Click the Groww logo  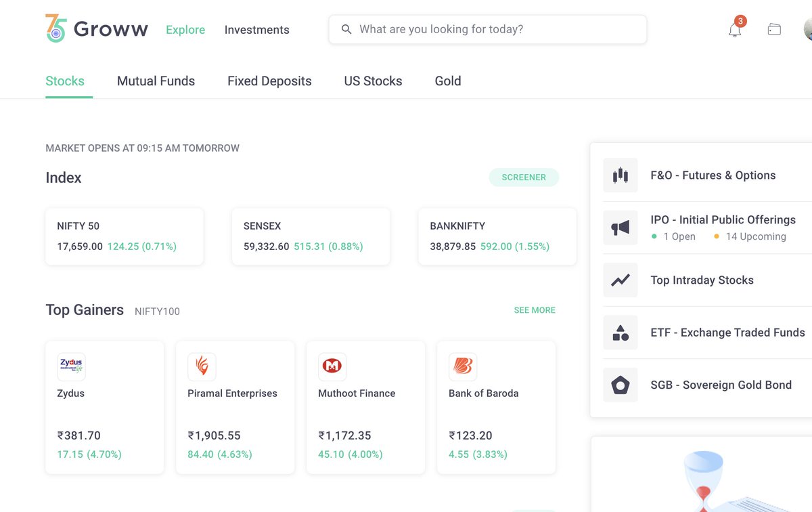(x=97, y=29)
